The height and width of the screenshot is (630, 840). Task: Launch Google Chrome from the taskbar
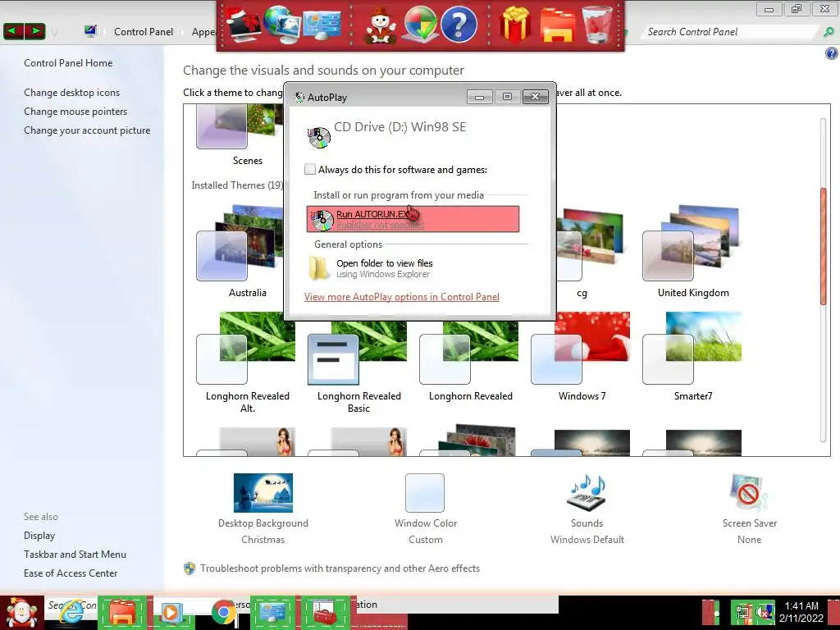point(224,613)
